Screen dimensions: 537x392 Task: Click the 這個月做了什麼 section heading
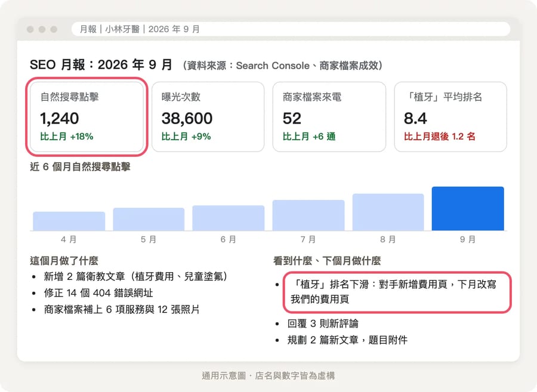click(x=64, y=261)
